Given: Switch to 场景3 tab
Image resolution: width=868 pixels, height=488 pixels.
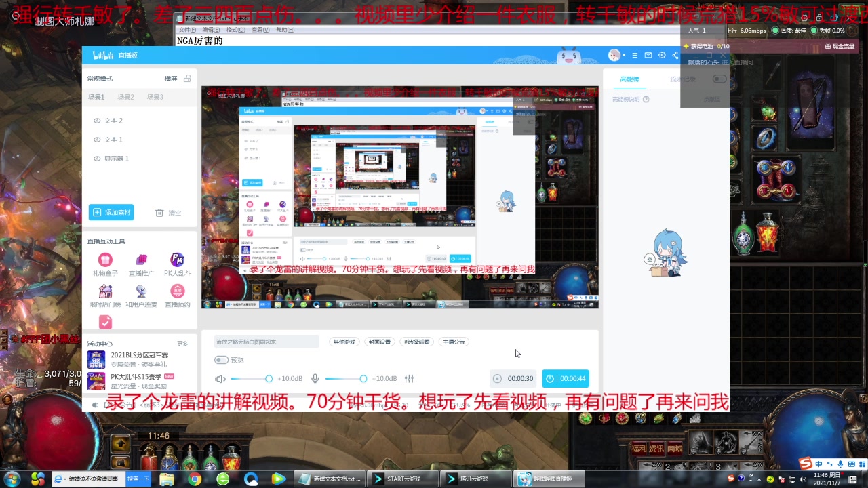Looking at the screenshot, I should point(155,97).
